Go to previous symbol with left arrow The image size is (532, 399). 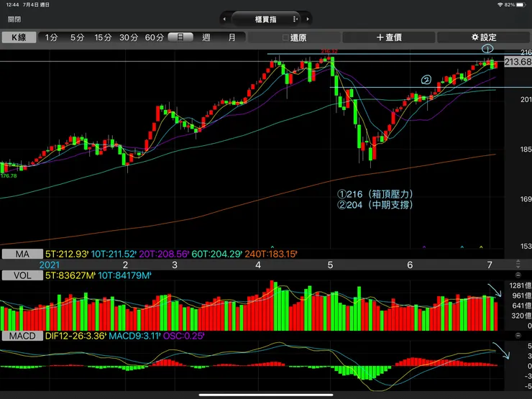224,19
